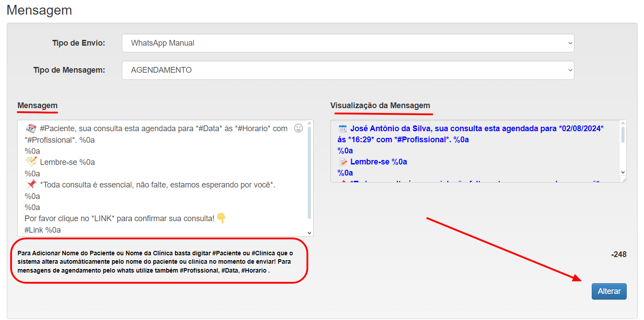Open the emoji picker smiley icon
The width and height of the screenshot is (644, 320).
click(x=299, y=128)
